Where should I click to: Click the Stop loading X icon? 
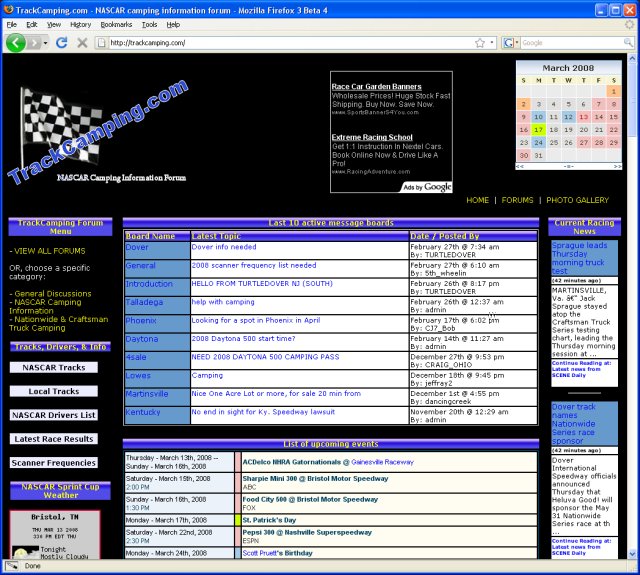[x=82, y=42]
